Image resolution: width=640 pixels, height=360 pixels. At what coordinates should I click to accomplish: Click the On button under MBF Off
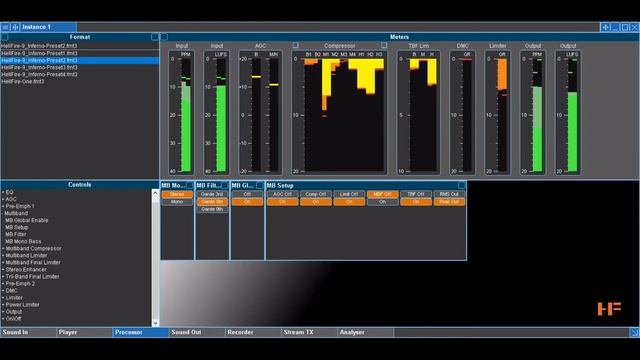(x=382, y=202)
